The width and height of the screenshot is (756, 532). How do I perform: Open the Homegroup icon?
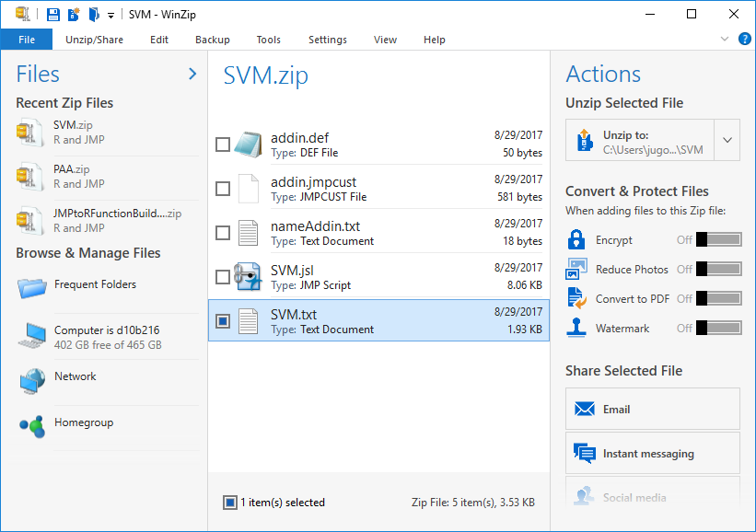(30, 426)
